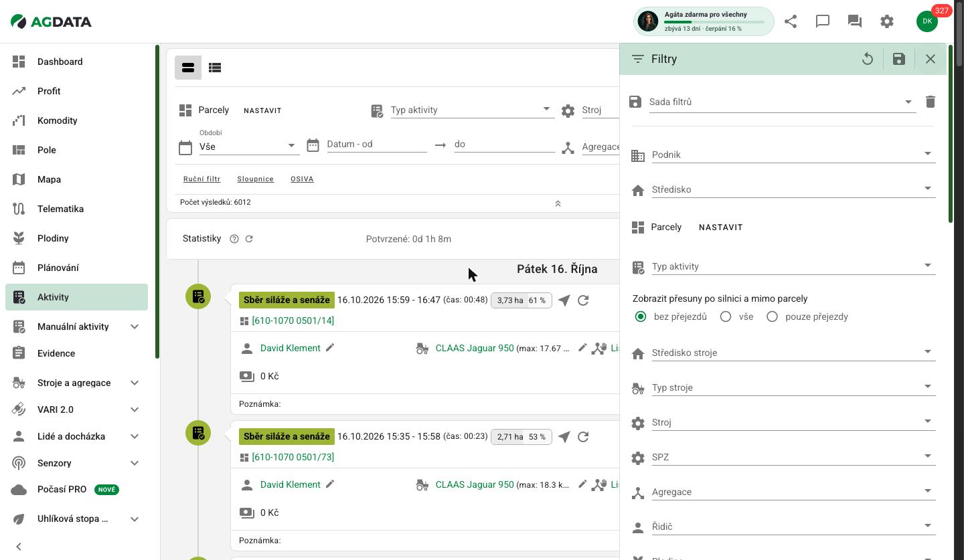Open parcel link [610-1070 0501/14]

tap(293, 320)
